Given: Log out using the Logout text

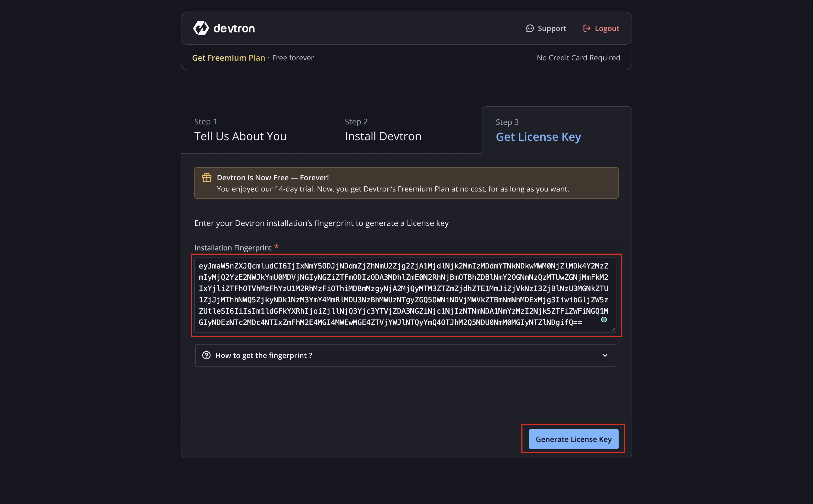Looking at the screenshot, I should [x=607, y=28].
